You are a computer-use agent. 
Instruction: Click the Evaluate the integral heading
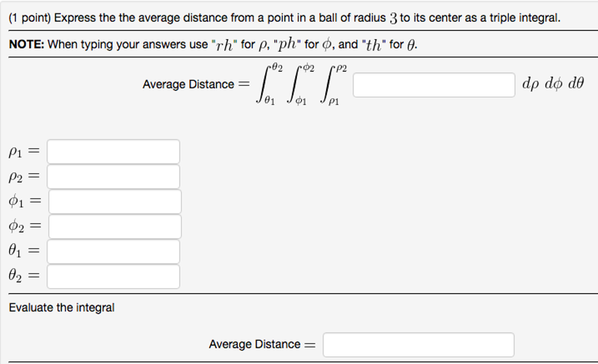pyautogui.click(x=62, y=307)
